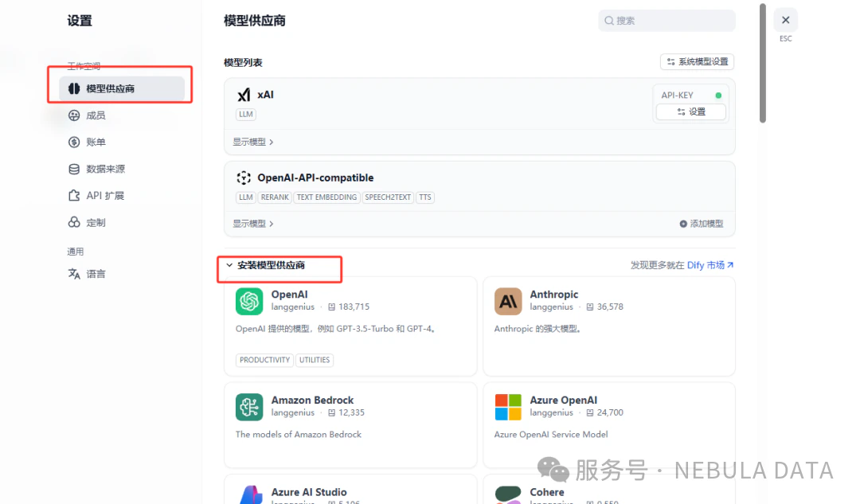Click the OpenAI-API-compatible logo icon
This screenshot has height=504, width=860.
click(x=244, y=178)
